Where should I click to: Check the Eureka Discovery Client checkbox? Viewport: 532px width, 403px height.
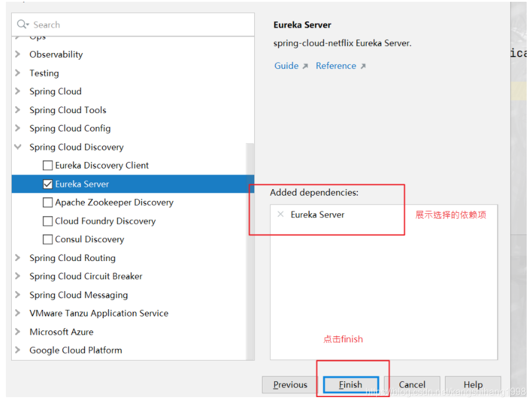tap(48, 166)
